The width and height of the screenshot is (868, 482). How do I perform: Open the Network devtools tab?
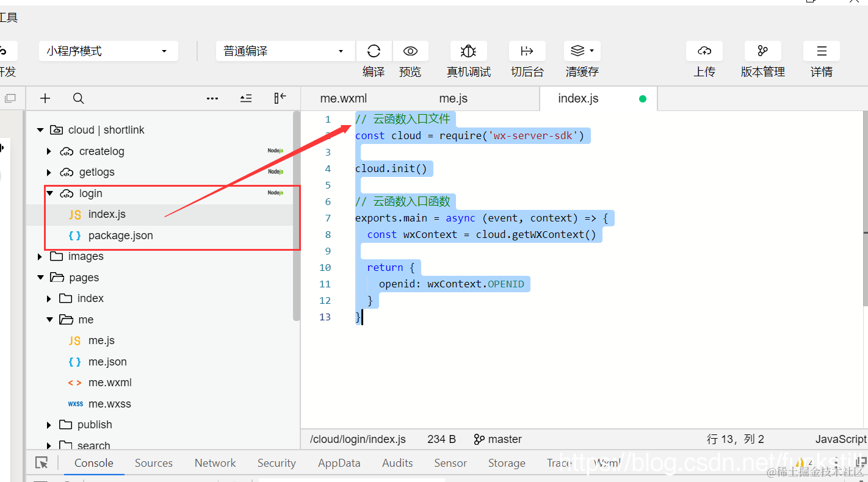(215, 463)
